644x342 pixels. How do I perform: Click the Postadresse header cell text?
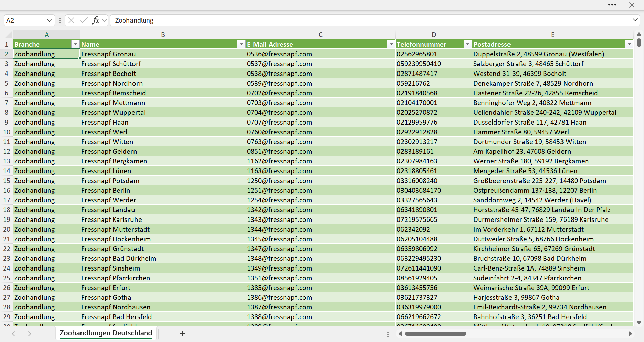point(492,44)
